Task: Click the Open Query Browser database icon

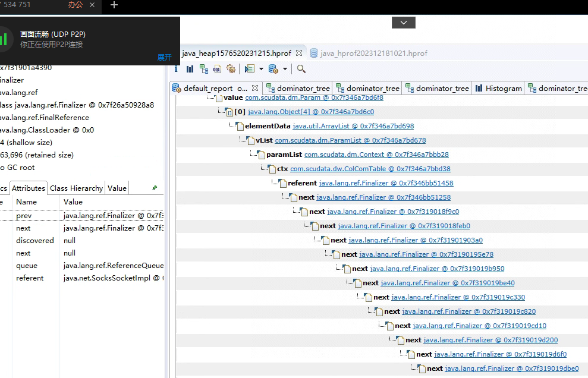Action: pos(273,69)
